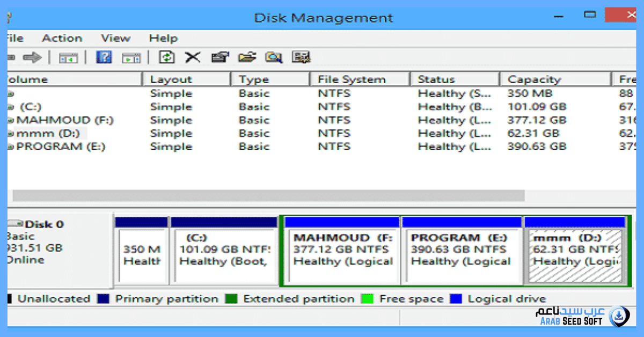Click the Forward arrow toolbar icon
644x337 pixels.
33,57
